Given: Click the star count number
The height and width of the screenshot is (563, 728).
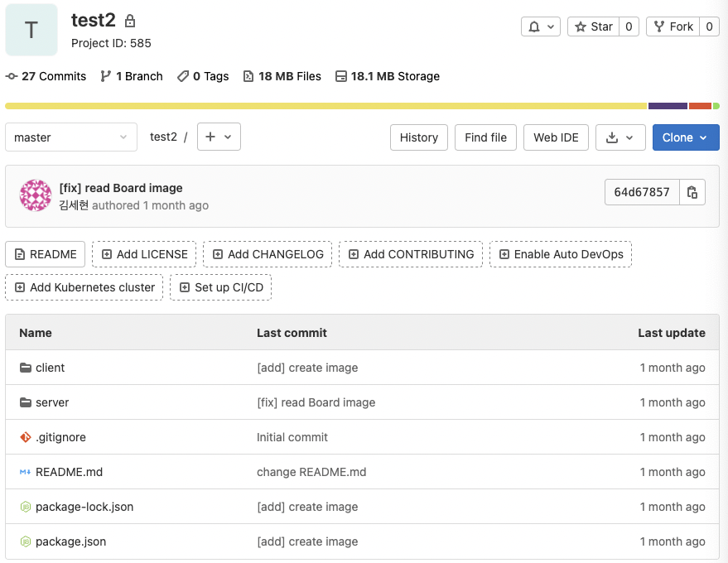Looking at the screenshot, I should click(x=629, y=27).
